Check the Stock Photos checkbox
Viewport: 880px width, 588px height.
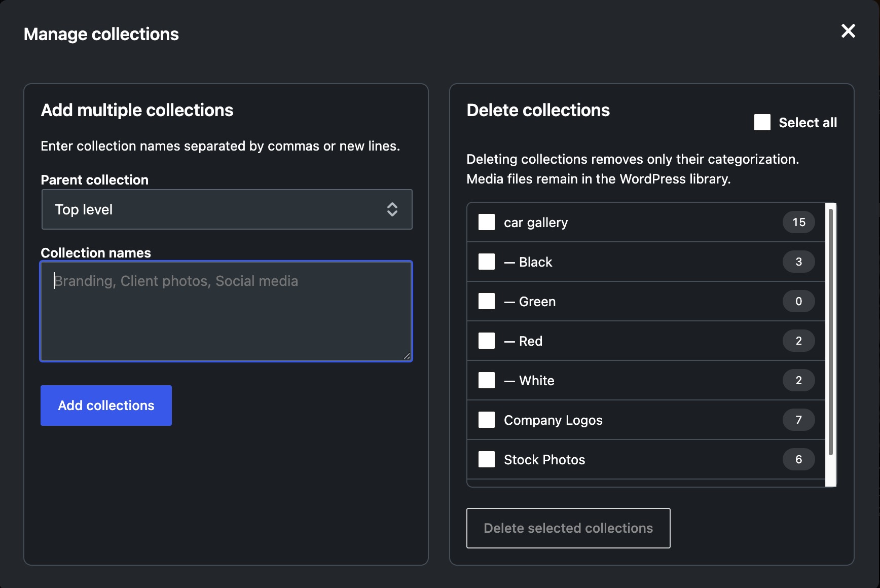coord(487,459)
